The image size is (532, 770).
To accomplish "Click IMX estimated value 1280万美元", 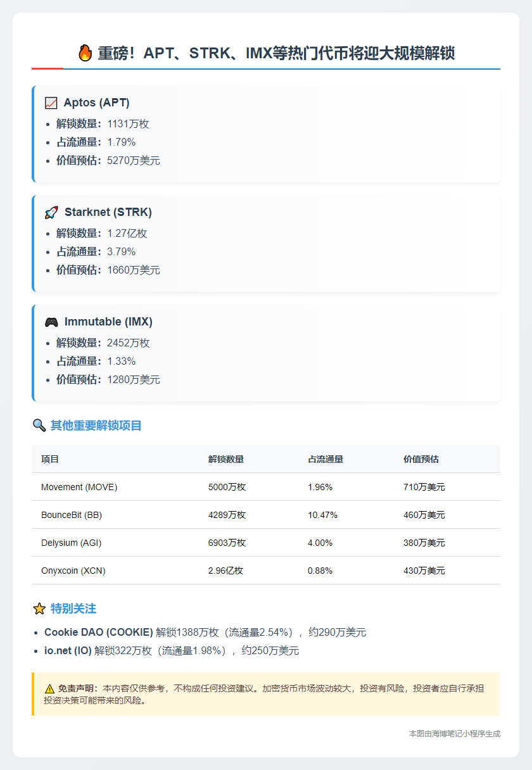I will tap(134, 380).
